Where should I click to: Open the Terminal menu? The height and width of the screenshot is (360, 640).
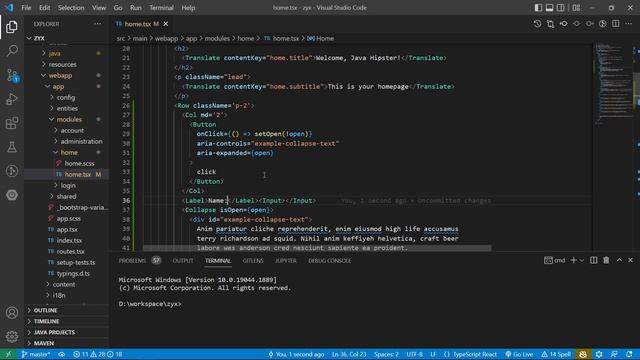point(161,8)
